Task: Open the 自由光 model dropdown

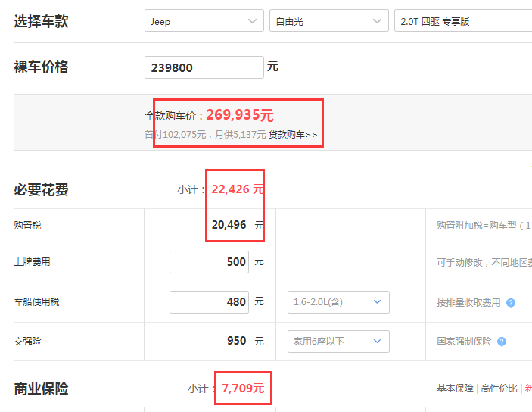Action: coord(328,20)
